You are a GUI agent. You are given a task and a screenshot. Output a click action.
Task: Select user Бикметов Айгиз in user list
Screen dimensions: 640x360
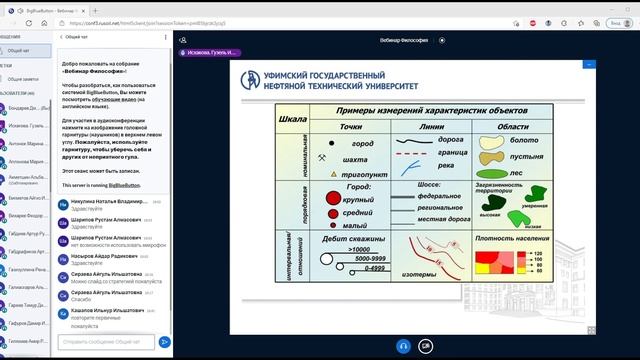click(24, 198)
